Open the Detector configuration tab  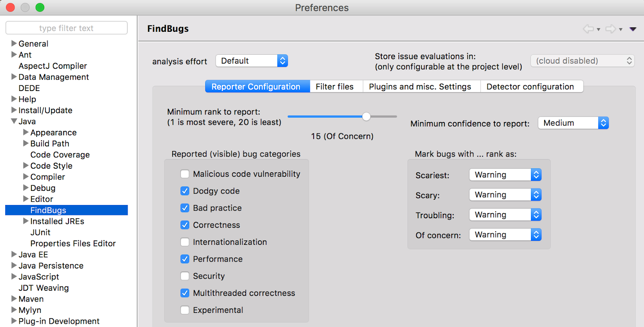[530, 87]
